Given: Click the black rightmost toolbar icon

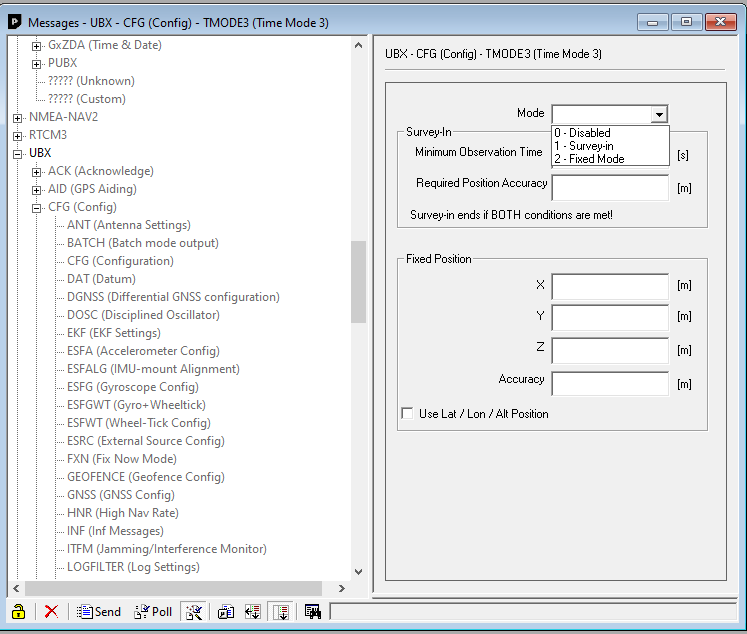Looking at the screenshot, I should pyautogui.click(x=312, y=611).
